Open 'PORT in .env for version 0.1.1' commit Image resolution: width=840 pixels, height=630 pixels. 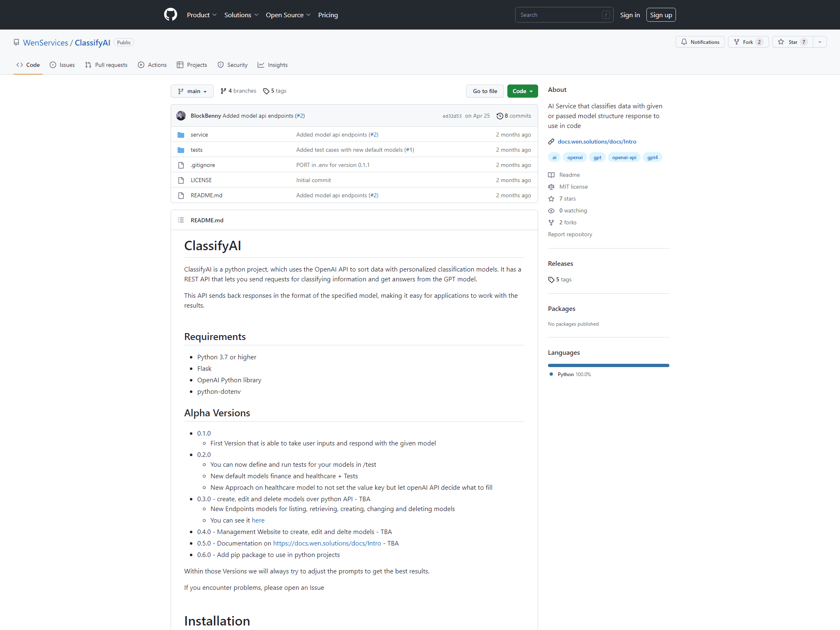click(333, 165)
